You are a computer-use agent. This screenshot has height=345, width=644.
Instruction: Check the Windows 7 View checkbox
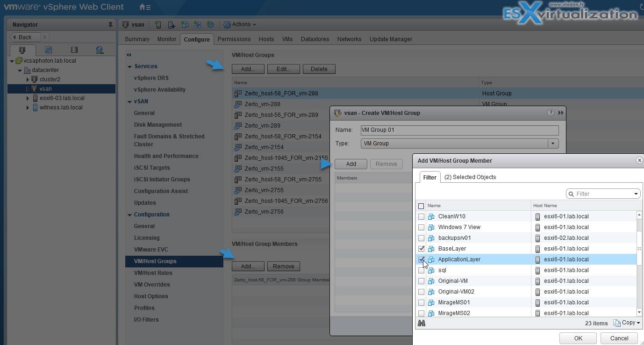click(x=421, y=227)
